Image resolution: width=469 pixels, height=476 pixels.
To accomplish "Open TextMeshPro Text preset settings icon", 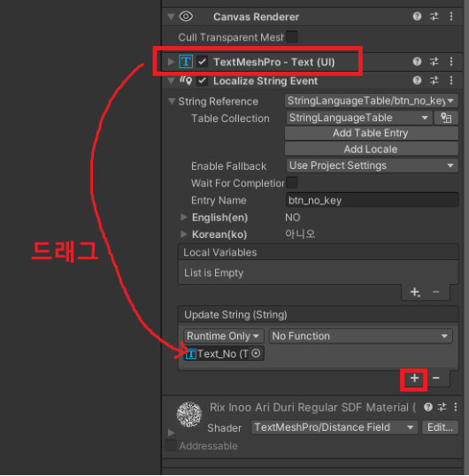I will 434,62.
